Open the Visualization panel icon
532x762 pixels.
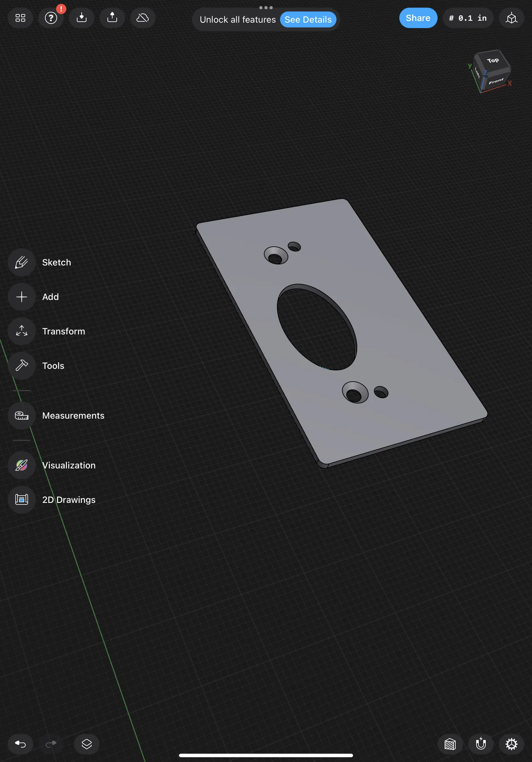pyautogui.click(x=22, y=465)
